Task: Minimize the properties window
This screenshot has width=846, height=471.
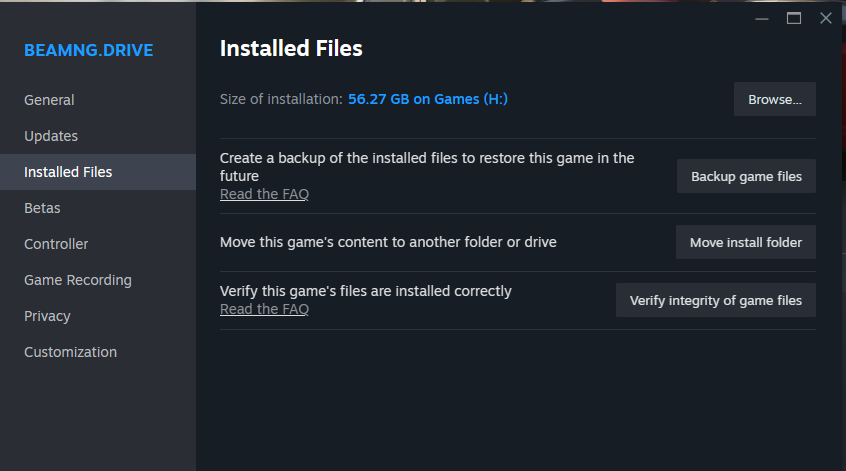Action: pos(762,18)
